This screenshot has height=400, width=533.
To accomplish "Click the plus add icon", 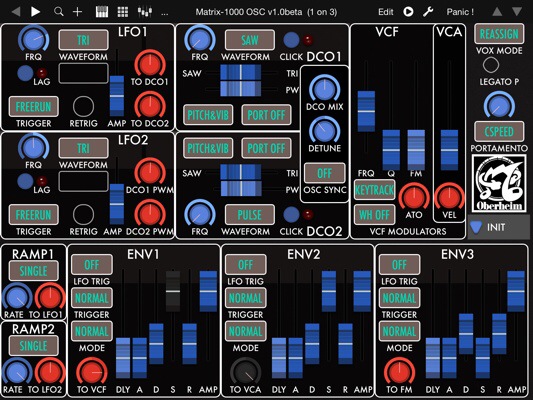I will (78, 12).
